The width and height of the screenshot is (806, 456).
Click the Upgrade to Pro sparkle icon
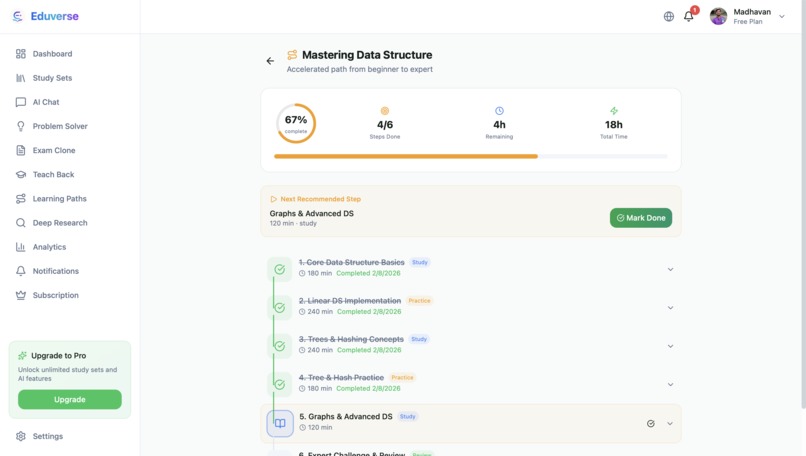(23, 355)
